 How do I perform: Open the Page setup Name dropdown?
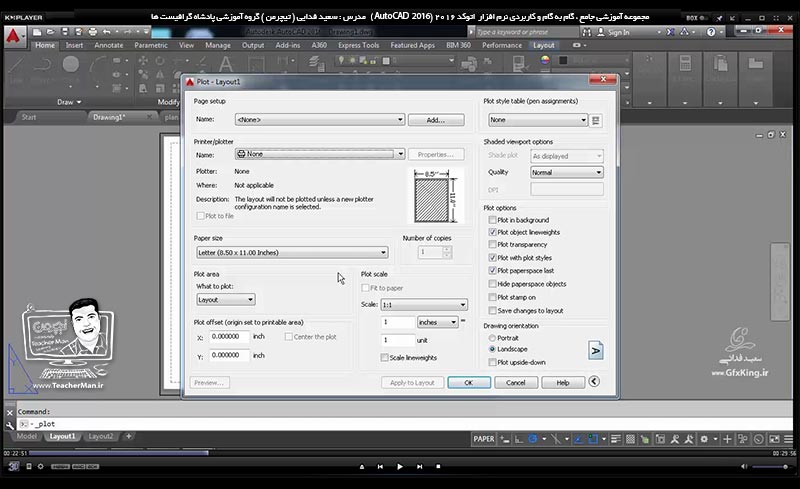(x=320, y=119)
